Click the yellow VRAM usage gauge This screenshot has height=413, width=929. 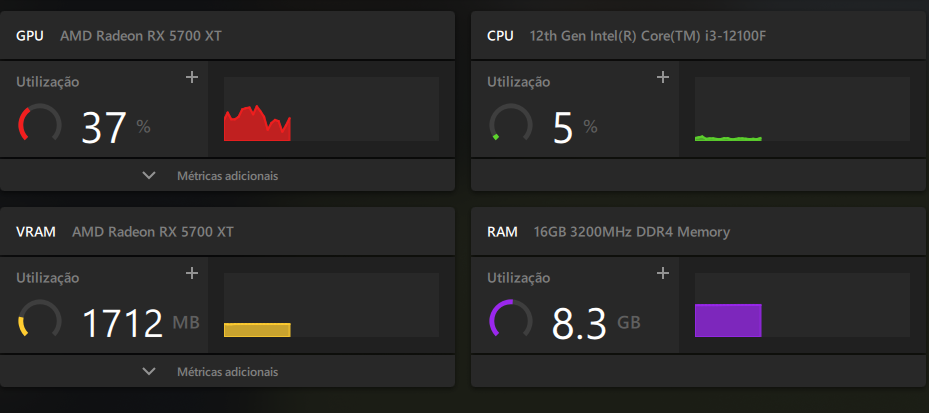40,319
